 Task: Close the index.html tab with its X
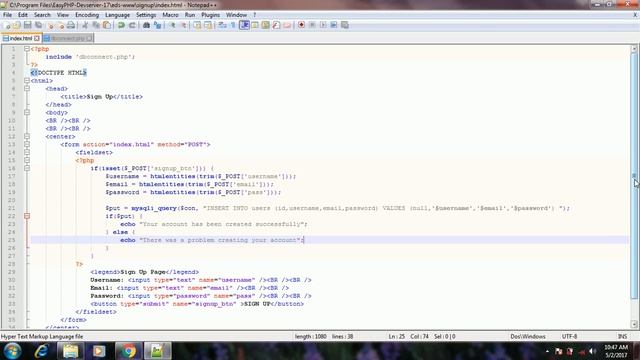click(x=37, y=38)
